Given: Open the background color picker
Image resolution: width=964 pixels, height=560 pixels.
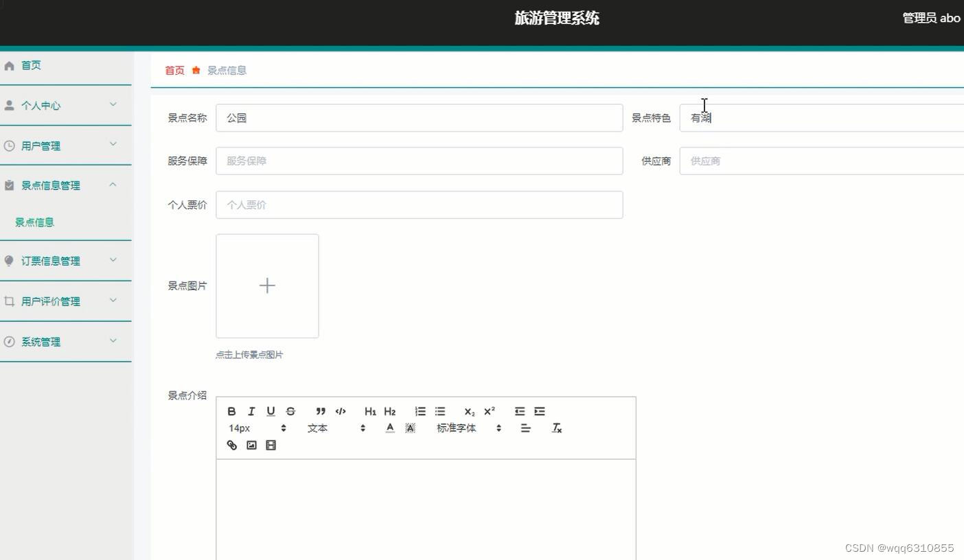Looking at the screenshot, I should 410,428.
